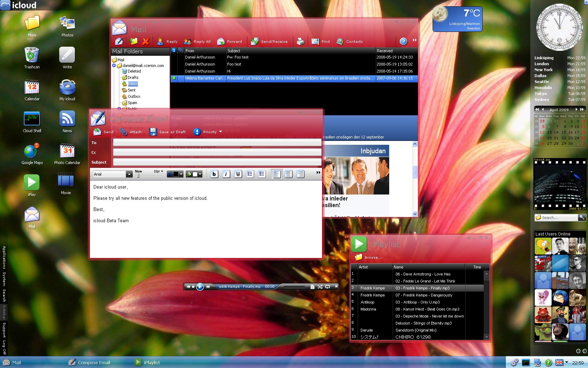Select 'Kanye West - Beat Goes On.mp3' track
Screen dimensions: 588x368
point(417,309)
